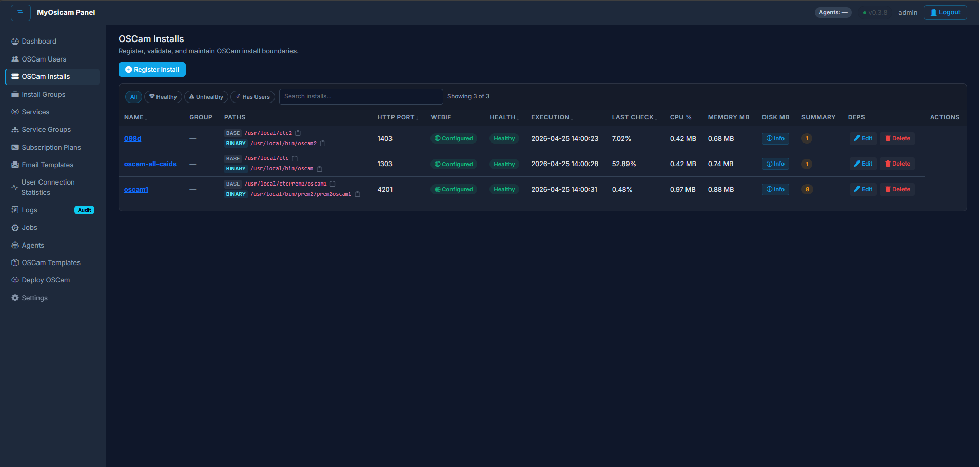This screenshot has height=467, width=980.
Task: Open deps badge 1 for oscam-all-caids
Action: pyautogui.click(x=807, y=164)
